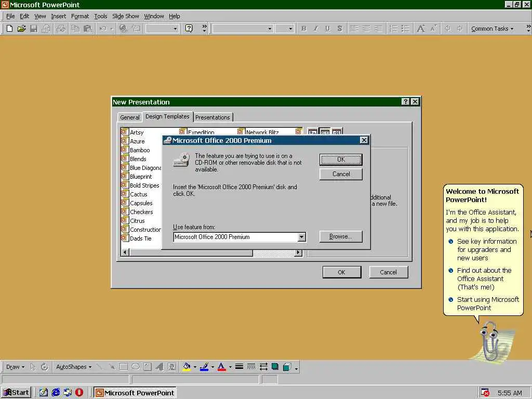Click the Promote arrow icon
The image size is (532, 399).
[447, 29]
